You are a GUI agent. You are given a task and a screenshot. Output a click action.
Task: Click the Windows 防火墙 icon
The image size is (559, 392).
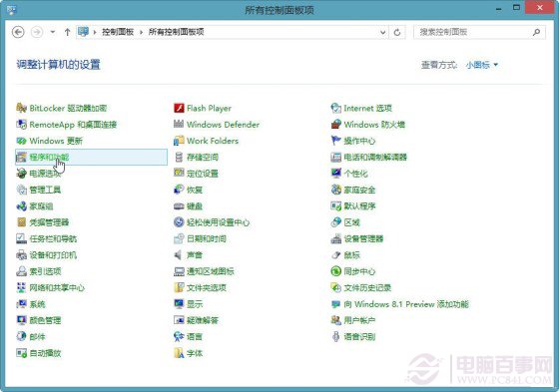click(x=336, y=124)
